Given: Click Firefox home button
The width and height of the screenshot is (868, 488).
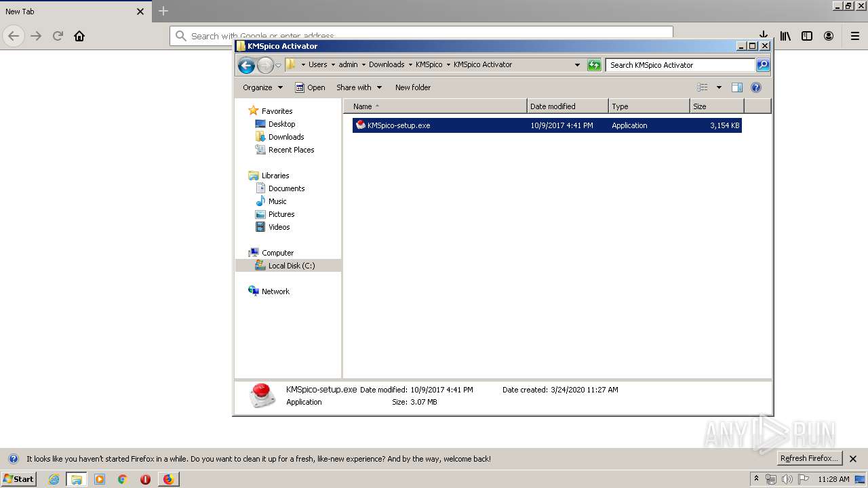Looking at the screenshot, I should click(79, 36).
